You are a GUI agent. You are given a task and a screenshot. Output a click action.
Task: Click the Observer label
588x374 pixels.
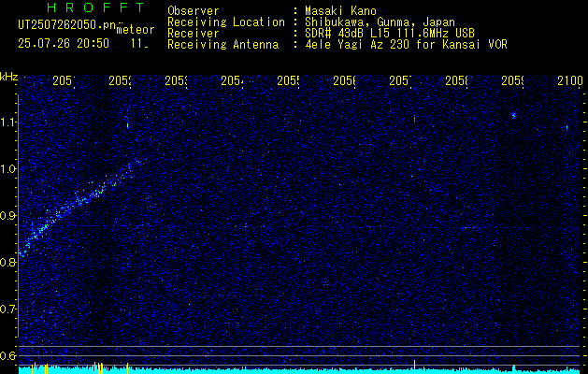point(194,11)
